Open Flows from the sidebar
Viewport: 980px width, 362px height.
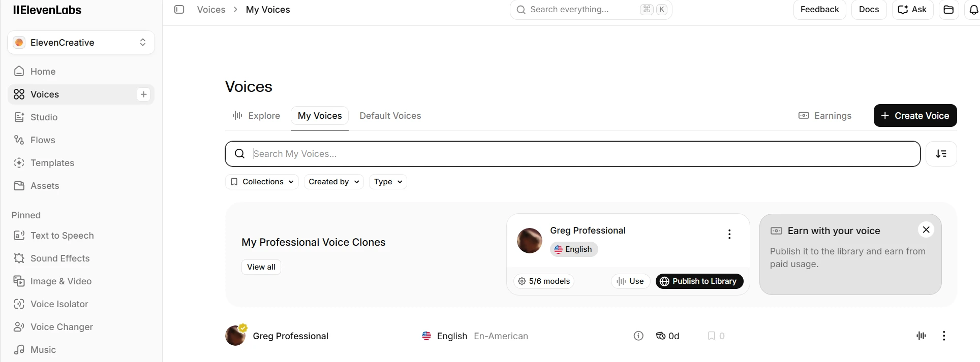pos(81,140)
